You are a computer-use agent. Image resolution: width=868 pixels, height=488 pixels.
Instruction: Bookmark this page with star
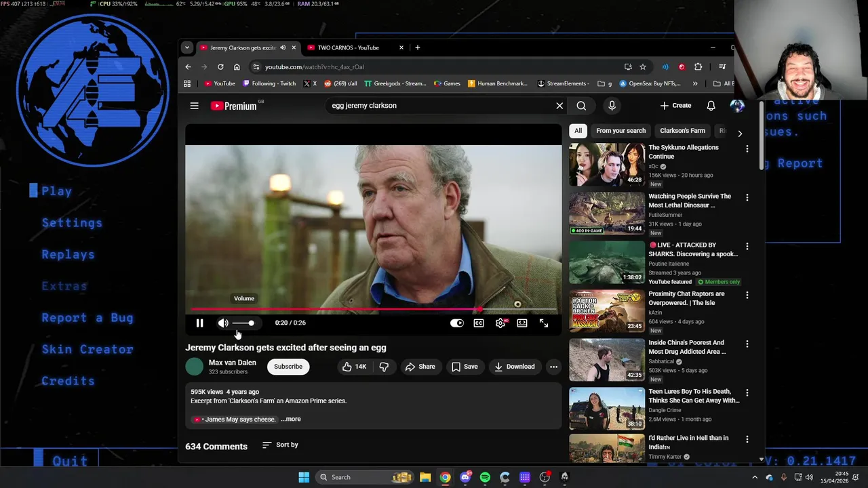point(643,67)
